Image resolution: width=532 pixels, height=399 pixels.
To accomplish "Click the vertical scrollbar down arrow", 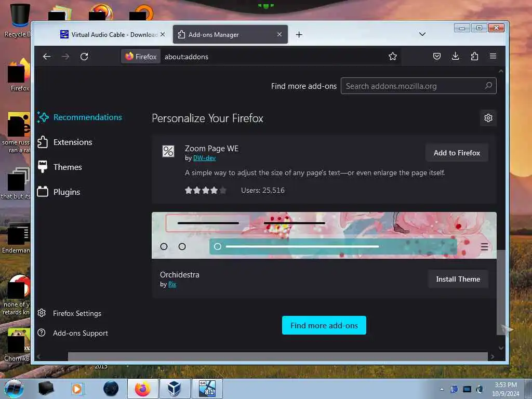I will click(x=501, y=348).
